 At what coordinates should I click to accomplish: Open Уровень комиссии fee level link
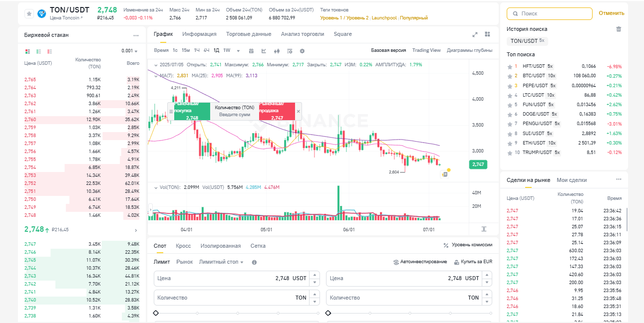point(468,245)
